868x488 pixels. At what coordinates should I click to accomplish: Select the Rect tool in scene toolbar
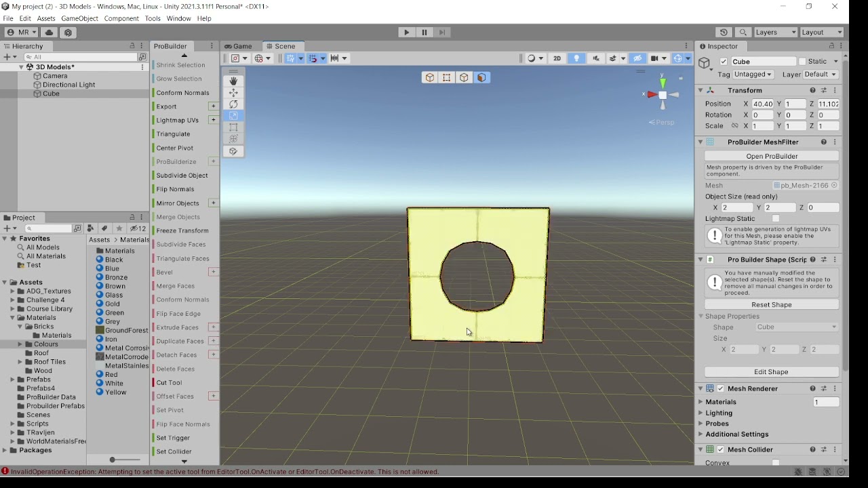(233, 127)
